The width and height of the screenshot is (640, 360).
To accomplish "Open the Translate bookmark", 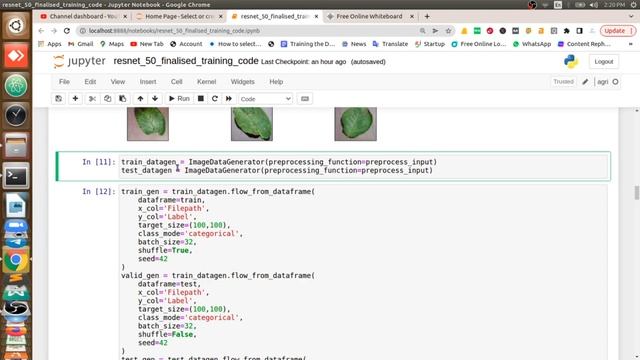I will [390, 44].
